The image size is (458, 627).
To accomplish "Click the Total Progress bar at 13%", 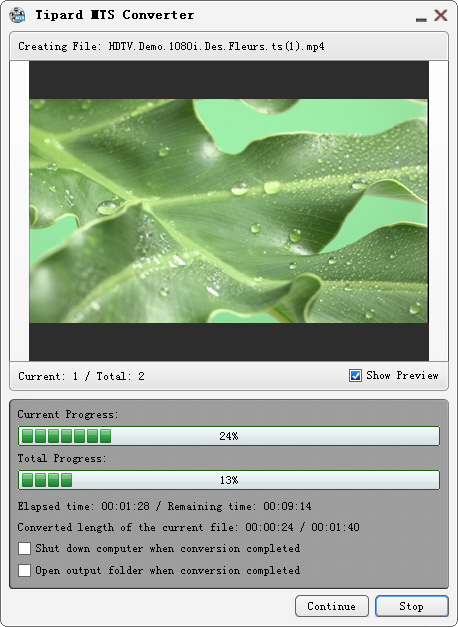I will pos(229,480).
